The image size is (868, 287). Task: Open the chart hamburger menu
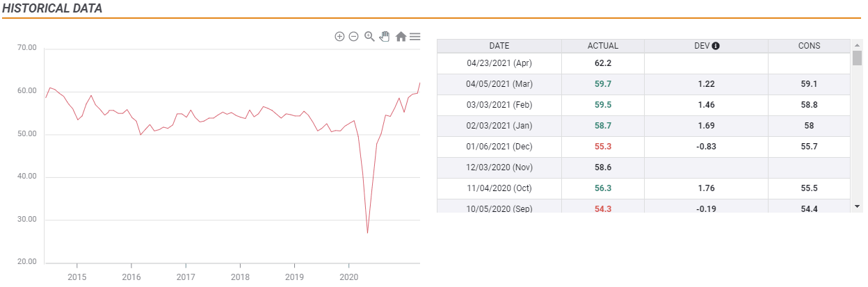(415, 36)
